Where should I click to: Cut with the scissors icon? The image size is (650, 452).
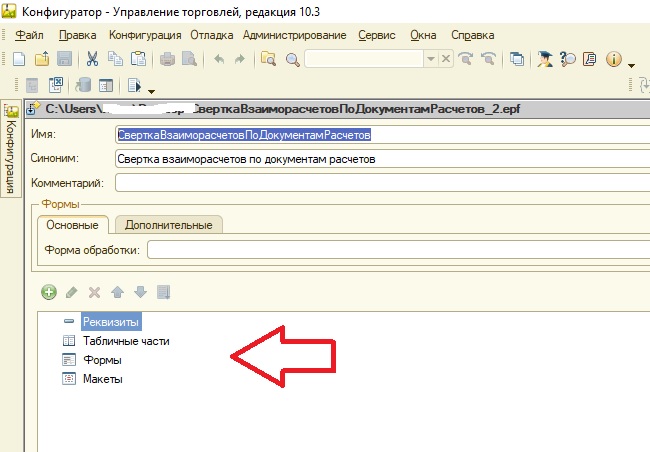coord(92,59)
